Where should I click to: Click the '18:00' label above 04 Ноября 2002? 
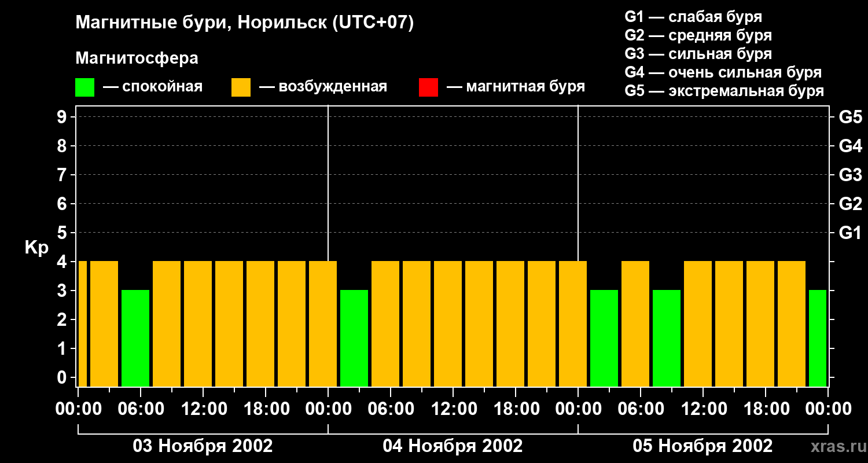tap(516, 409)
